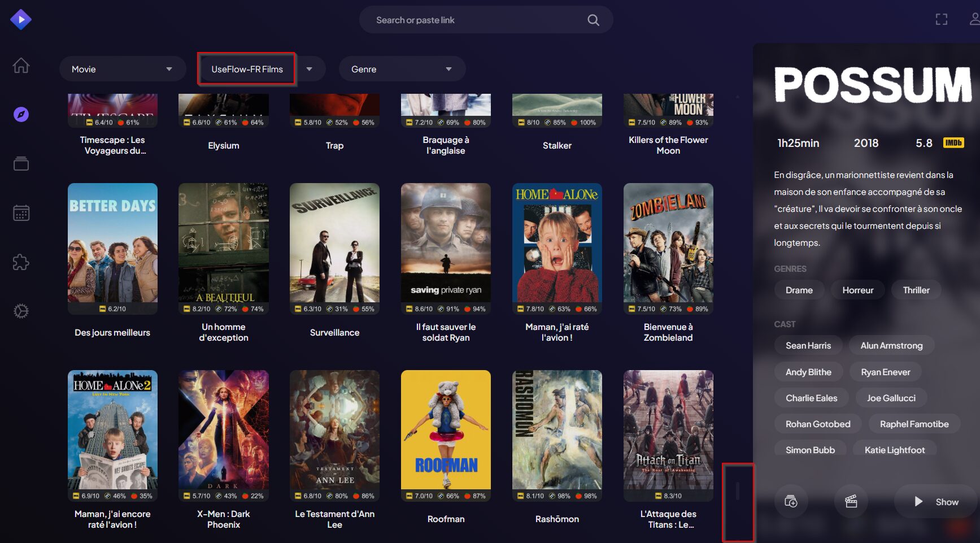Viewport: 980px width, 543px height.
Task: Click the catalog scrollbar thumb
Action: (x=738, y=490)
